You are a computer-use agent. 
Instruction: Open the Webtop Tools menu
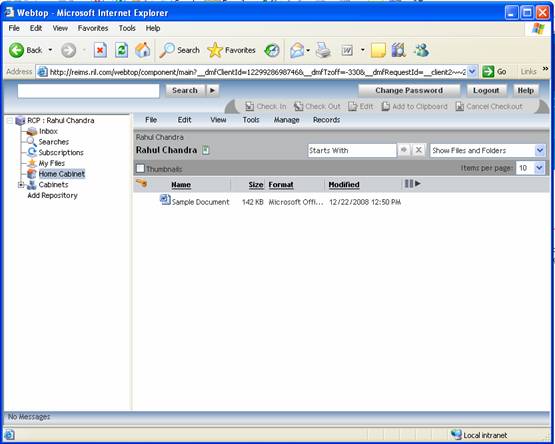(x=251, y=120)
